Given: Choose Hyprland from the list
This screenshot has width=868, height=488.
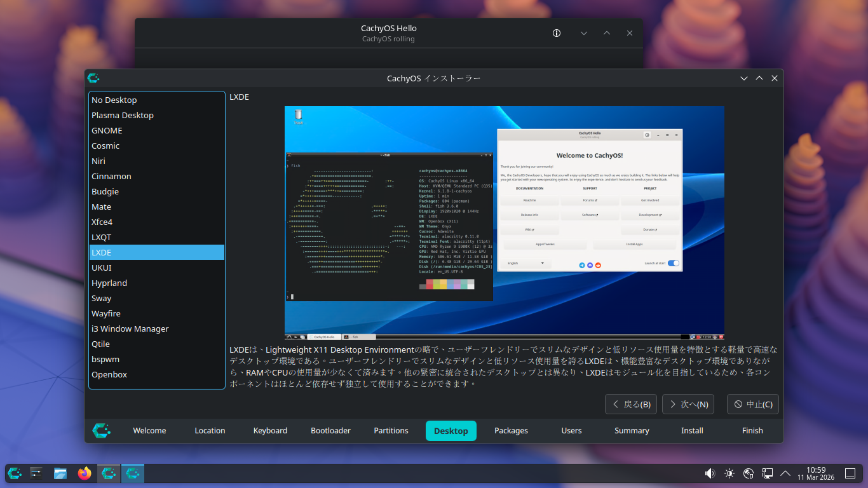Looking at the screenshot, I should (x=156, y=283).
